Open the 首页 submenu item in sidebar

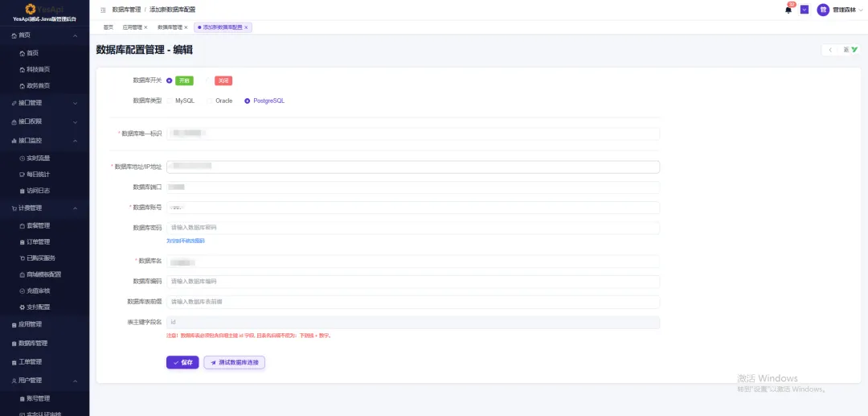[33, 53]
